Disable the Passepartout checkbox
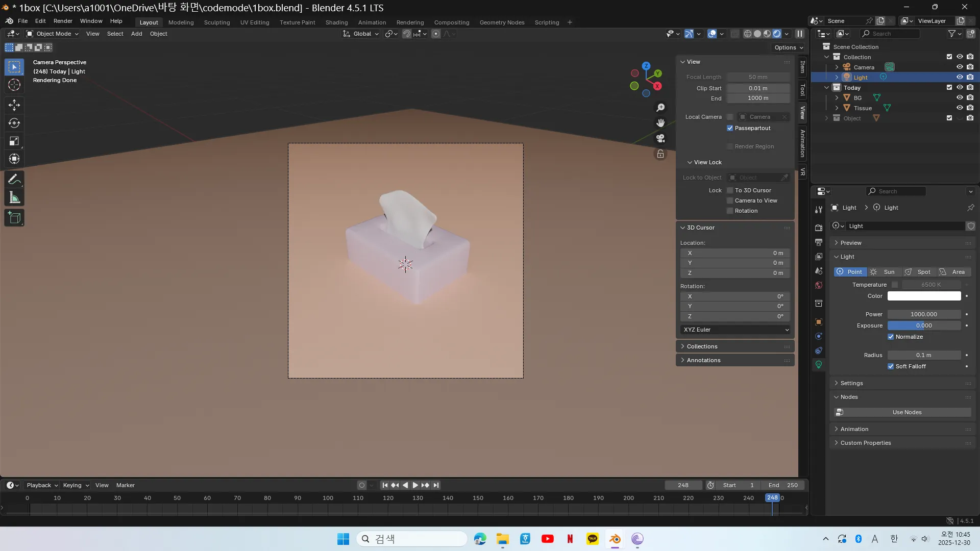The height and width of the screenshot is (551, 980). [x=730, y=128]
